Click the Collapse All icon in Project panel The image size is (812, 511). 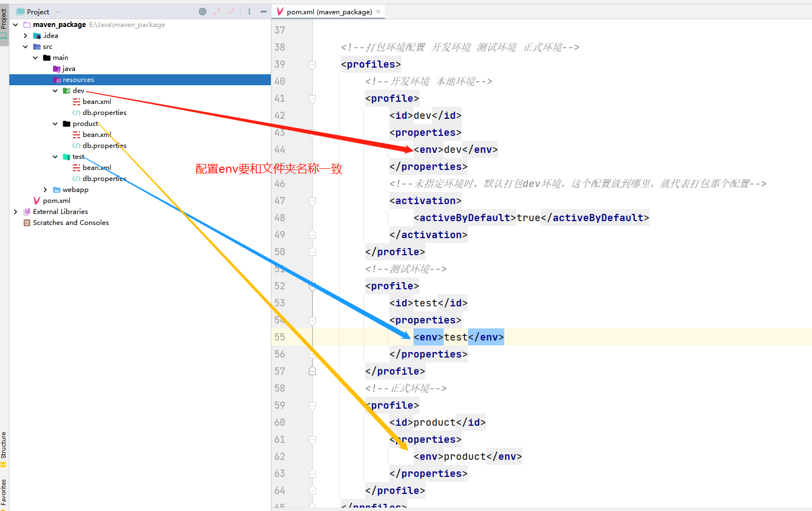[x=231, y=12]
